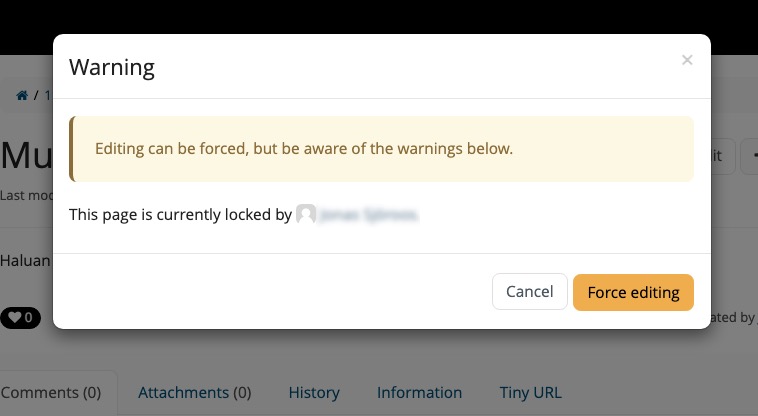Click the 'This page is currently locked by' text
The height and width of the screenshot is (416, 758).
point(180,215)
